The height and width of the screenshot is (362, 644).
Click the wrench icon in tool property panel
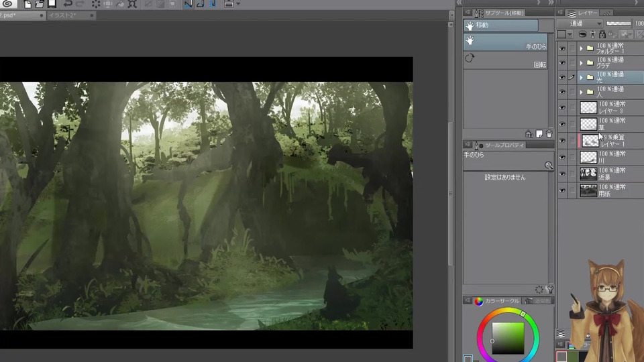tap(550, 290)
